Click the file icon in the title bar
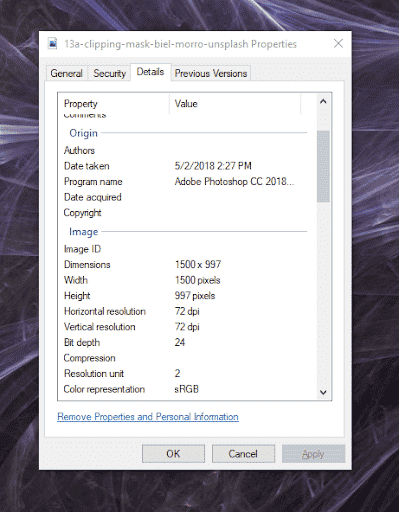Viewport: 399px width, 512px height. tap(52, 44)
